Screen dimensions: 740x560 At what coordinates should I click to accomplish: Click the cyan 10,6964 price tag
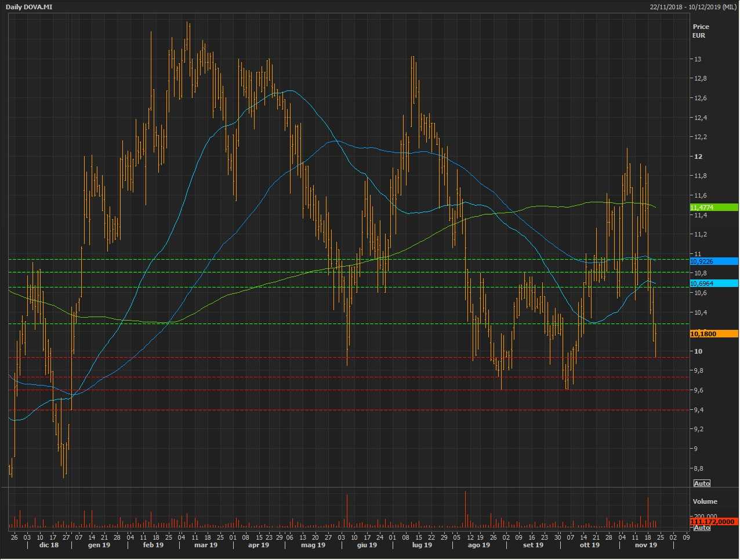point(713,283)
